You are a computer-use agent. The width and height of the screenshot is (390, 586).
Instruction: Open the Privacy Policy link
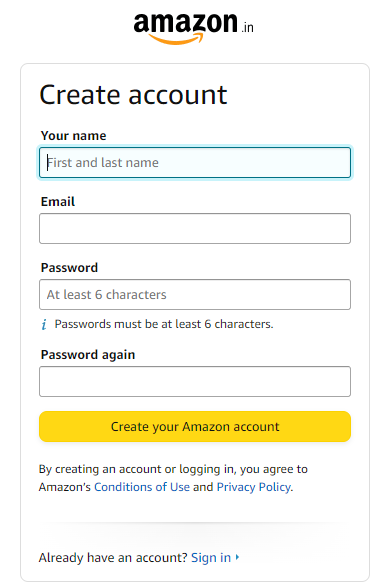click(x=254, y=487)
